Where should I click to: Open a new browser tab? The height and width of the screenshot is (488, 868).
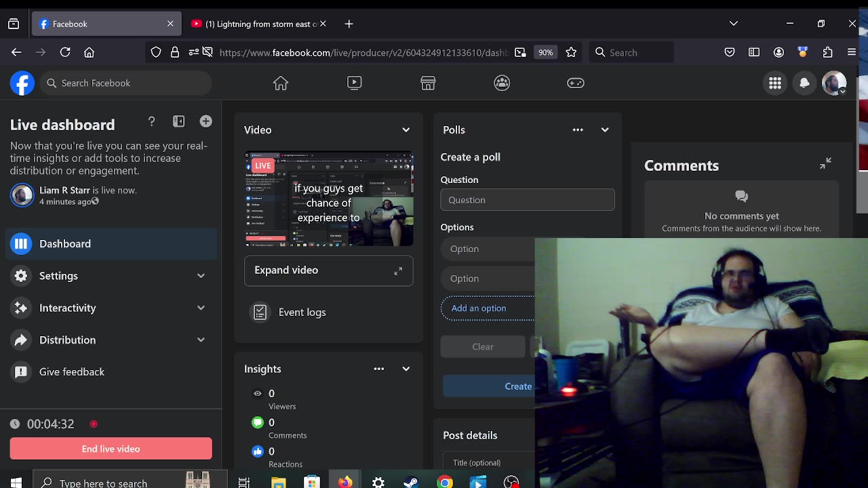[x=349, y=24]
